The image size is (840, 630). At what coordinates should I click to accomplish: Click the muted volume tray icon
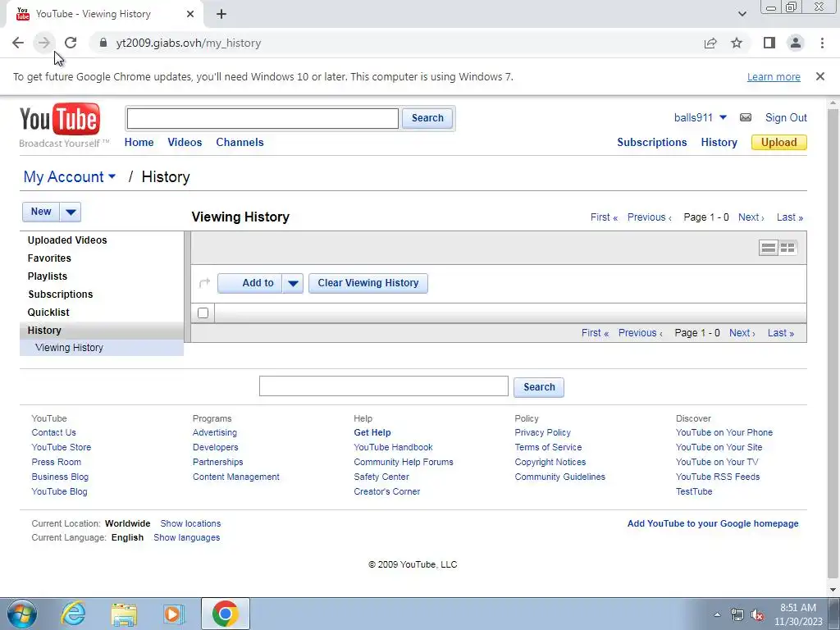pos(757,614)
